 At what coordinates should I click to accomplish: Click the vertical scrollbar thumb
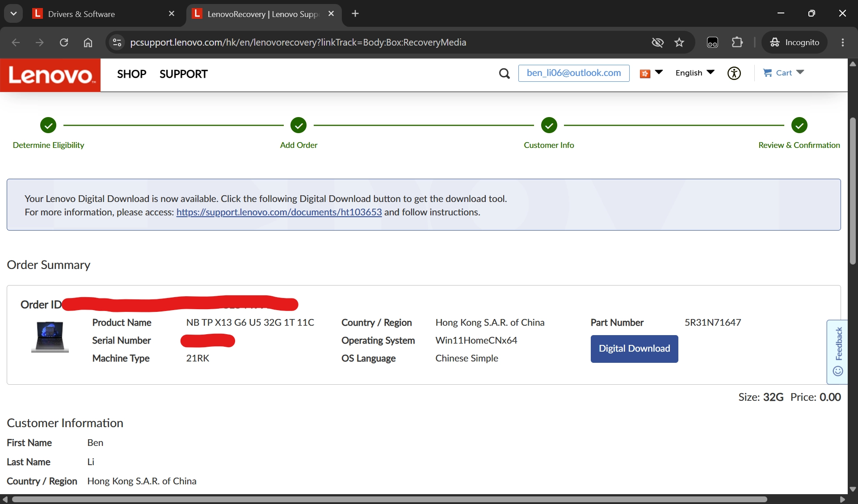[x=853, y=191]
